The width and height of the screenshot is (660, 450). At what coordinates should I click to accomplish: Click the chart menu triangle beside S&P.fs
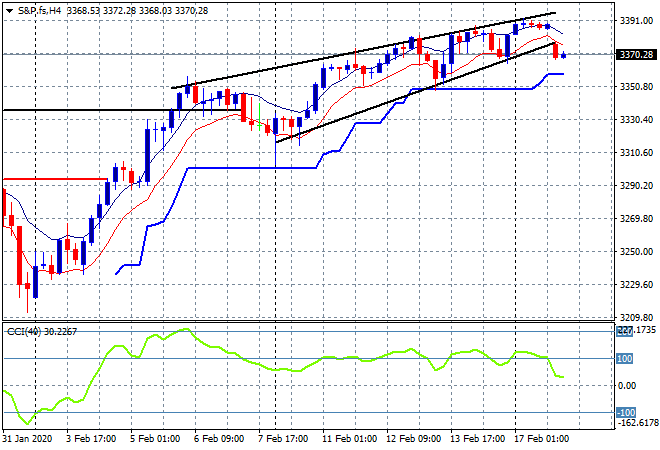coord(9,8)
